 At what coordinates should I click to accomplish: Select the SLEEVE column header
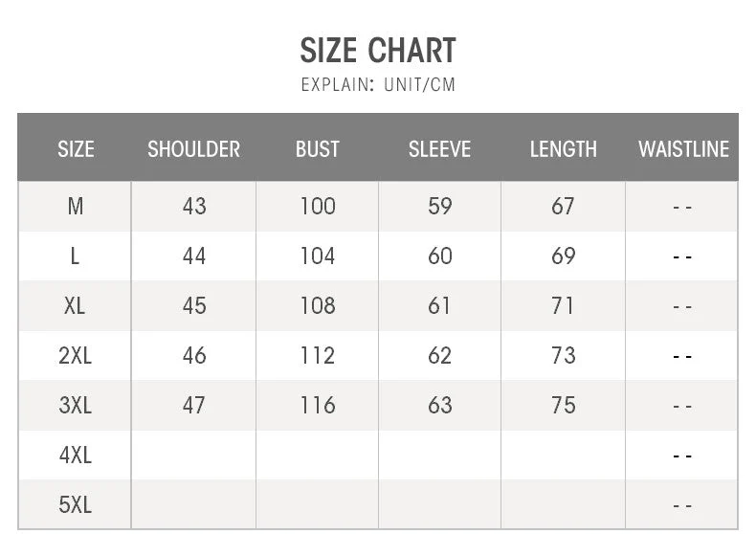(439, 149)
